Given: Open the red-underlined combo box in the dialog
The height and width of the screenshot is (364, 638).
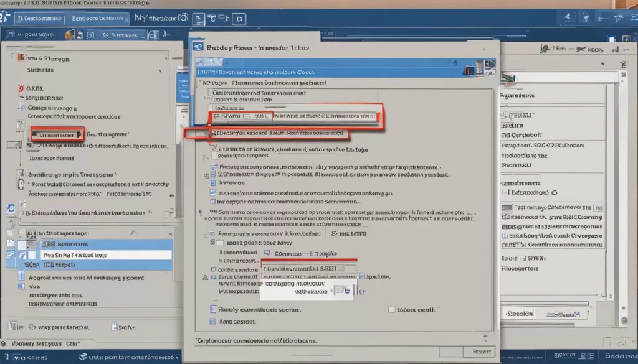Looking at the screenshot, I should (x=309, y=269).
